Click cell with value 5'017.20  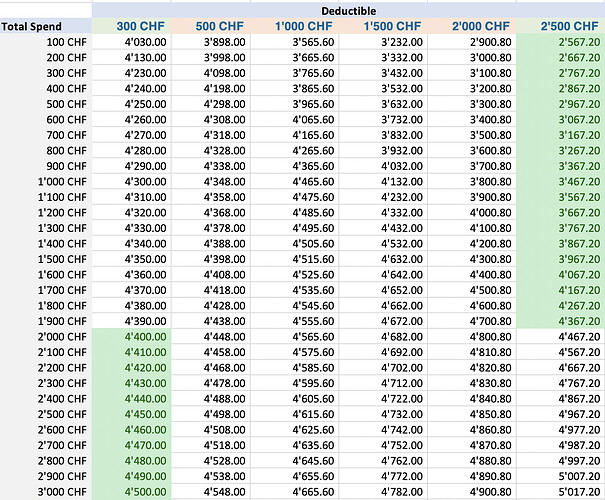(561, 492)
